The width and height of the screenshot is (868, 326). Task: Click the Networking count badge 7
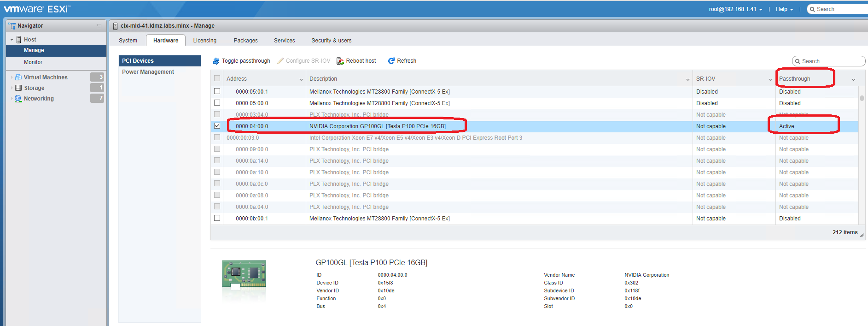[97, 98]
